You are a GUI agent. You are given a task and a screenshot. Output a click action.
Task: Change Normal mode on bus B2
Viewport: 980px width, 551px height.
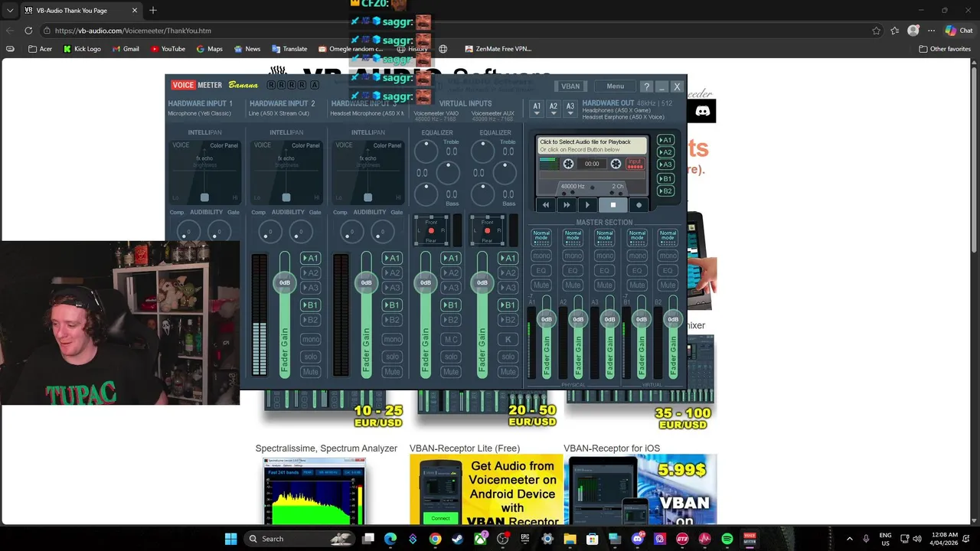coord(668,236)
